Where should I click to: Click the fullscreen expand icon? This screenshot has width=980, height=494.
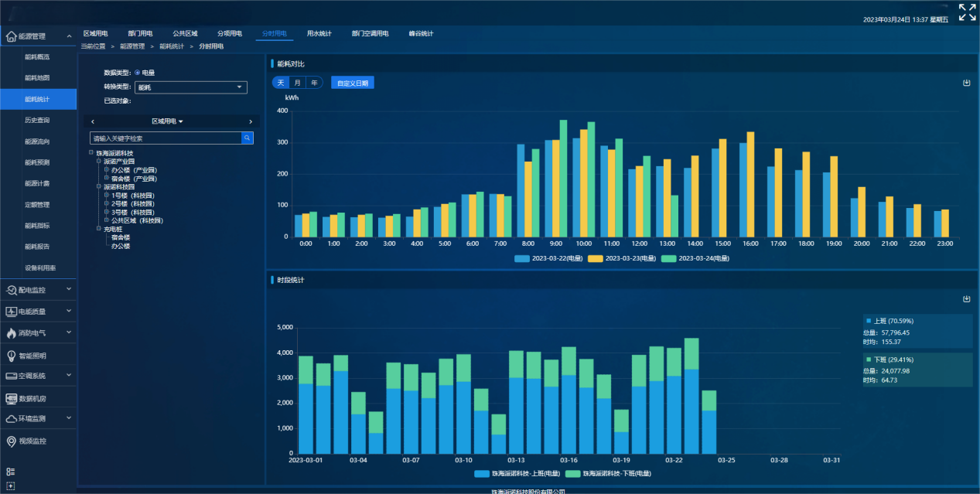[x=967, y=12]
